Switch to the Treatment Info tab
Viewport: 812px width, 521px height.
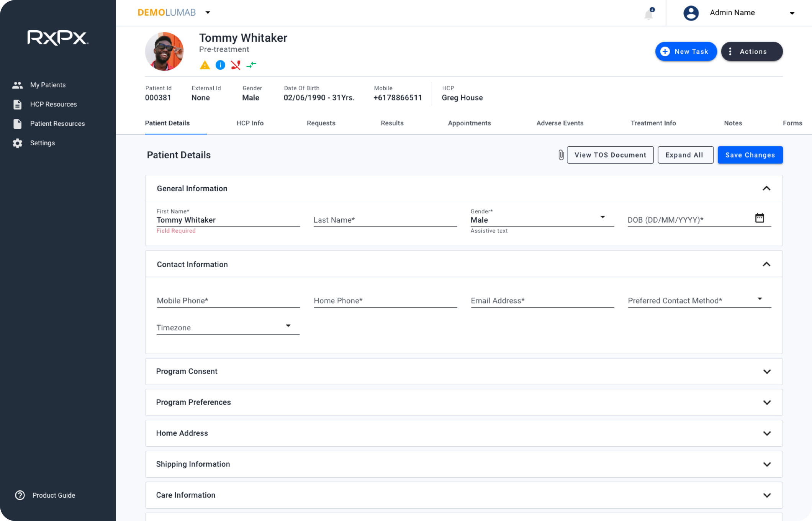(x=653, y=123)
